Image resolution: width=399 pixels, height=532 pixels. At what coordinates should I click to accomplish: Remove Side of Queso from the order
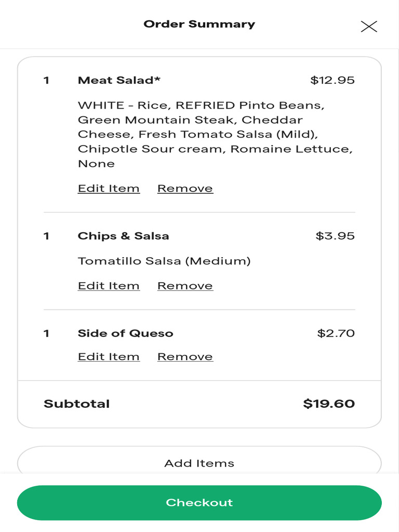(185, 357)
